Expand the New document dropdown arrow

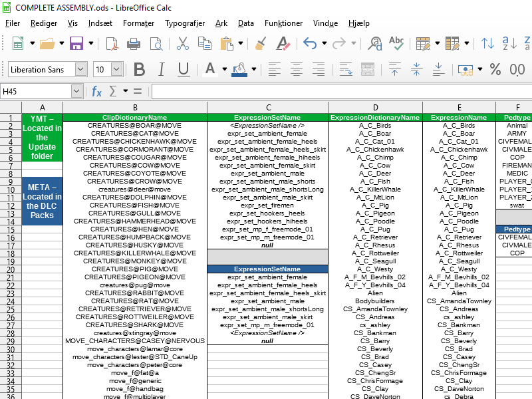pos(32,43)
